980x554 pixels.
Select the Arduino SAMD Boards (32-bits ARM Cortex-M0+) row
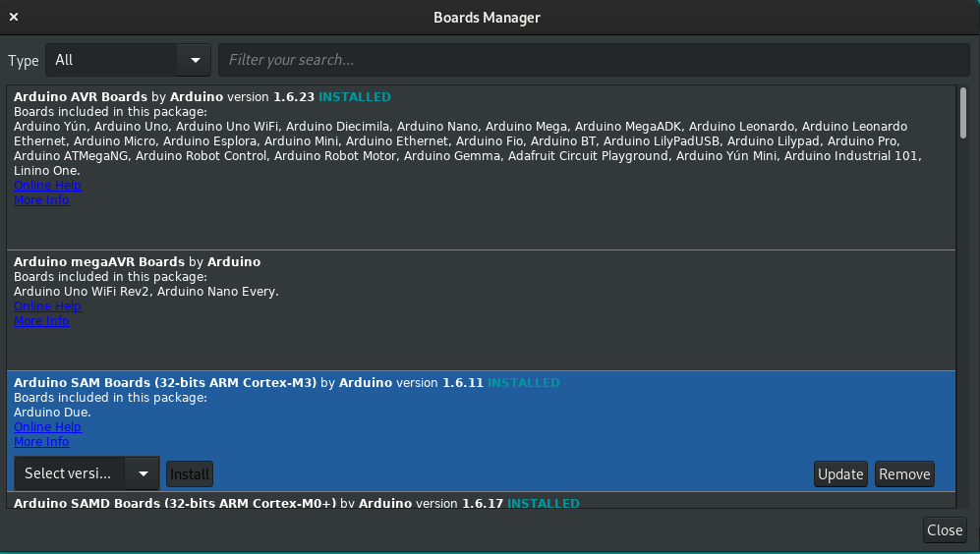click(x=482, y=500)
